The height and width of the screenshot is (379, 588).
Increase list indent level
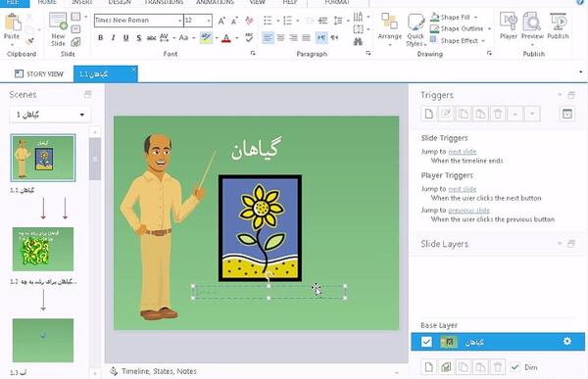[x=322, y=21]
